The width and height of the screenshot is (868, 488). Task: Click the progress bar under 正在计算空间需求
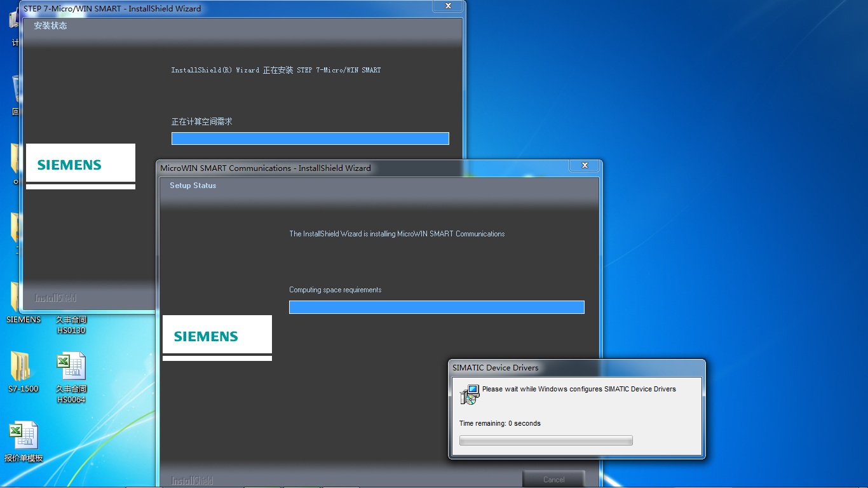pos(310,139)
